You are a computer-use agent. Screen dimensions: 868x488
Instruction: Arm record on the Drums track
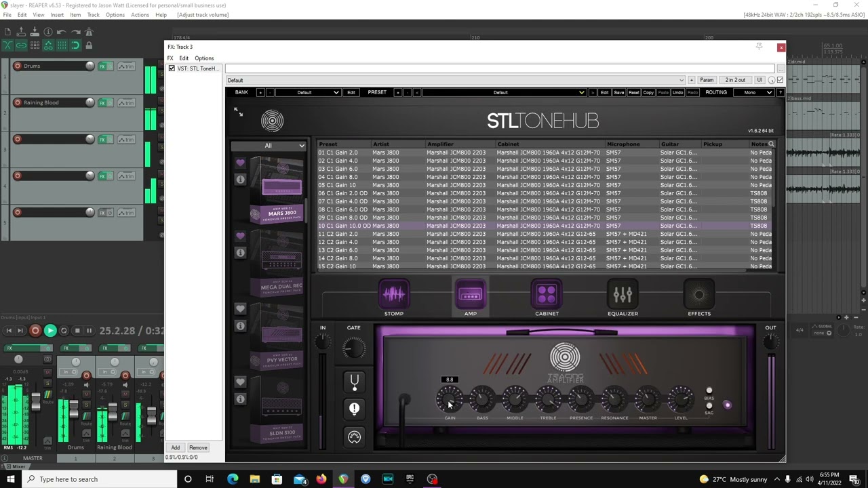[18, 66]
